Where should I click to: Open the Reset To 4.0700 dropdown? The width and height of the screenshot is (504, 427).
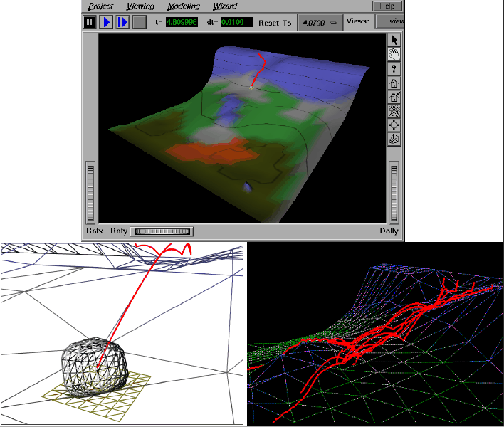point(318,22)
